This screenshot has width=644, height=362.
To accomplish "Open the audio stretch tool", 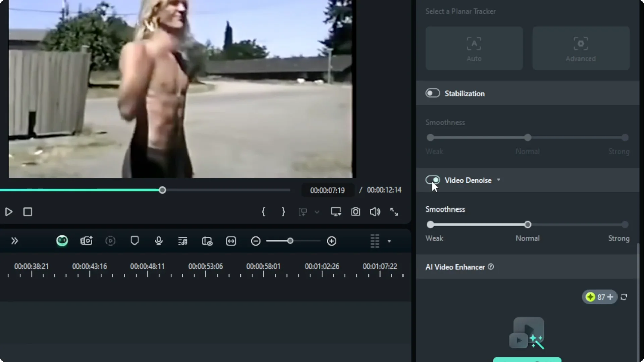I will point(231,241).
